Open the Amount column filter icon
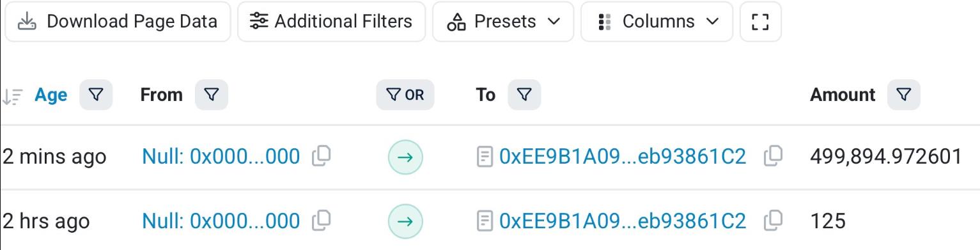Image resolution: width=980 pixels, height=250 pixels. [x=904, y=95]
